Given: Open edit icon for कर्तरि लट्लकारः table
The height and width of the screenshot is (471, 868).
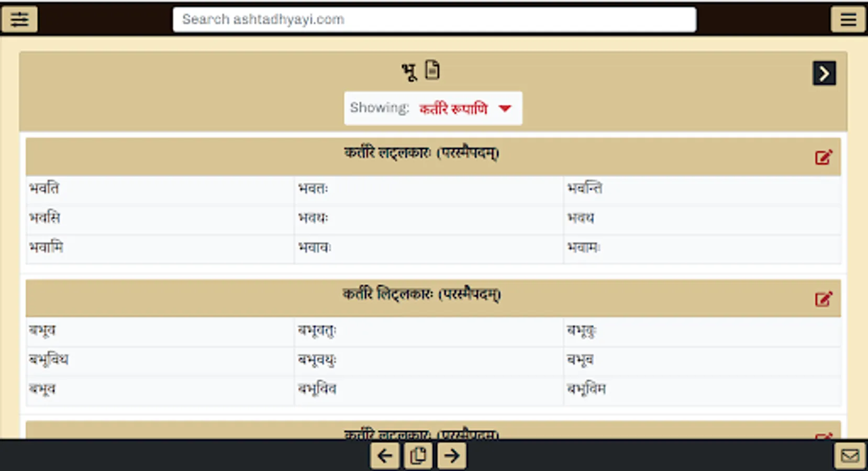Looking at the screenshot, I should pos(824,156).
